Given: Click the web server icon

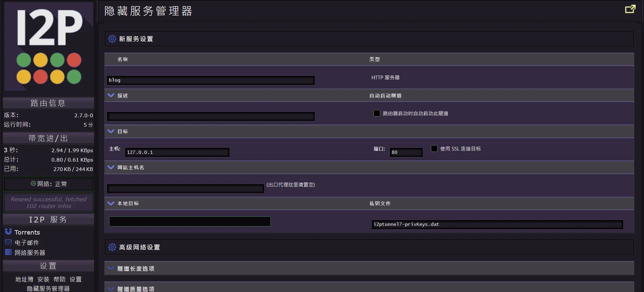Looking at the screenshot, I should (8, 252).
